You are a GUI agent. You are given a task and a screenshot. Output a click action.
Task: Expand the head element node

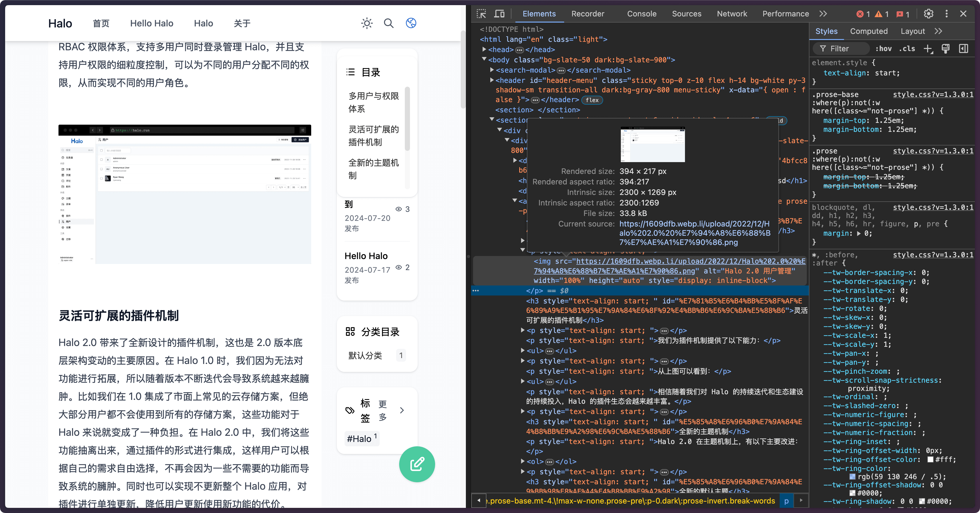[484, 50]
